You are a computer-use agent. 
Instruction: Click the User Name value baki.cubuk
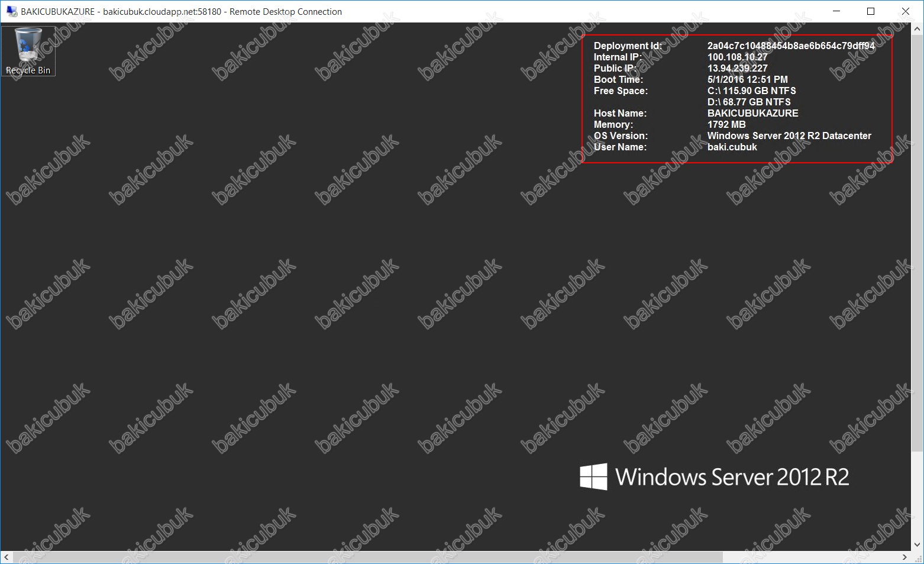pos(732,147)
